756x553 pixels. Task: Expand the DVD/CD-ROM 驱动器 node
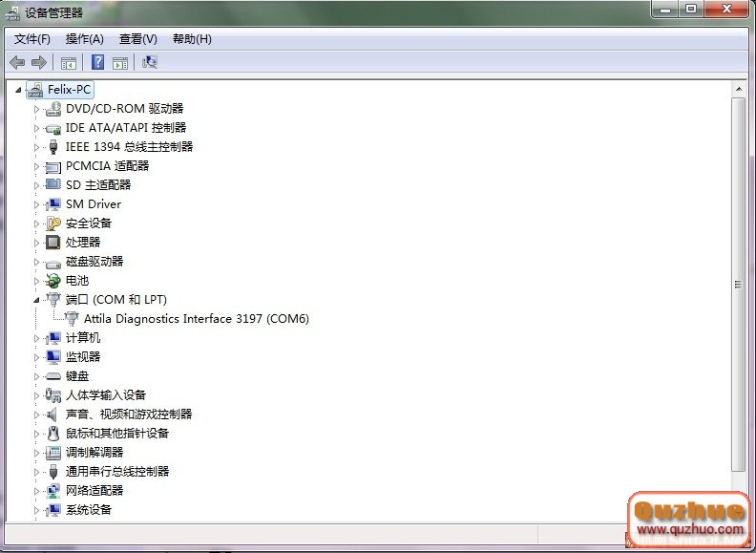36,109
